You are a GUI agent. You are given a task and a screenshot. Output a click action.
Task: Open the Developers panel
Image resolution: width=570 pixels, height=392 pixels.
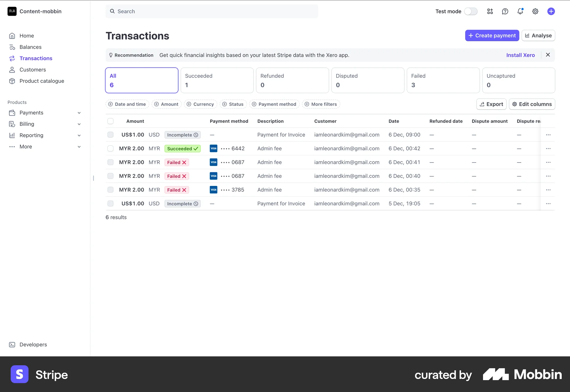point(33,344)
